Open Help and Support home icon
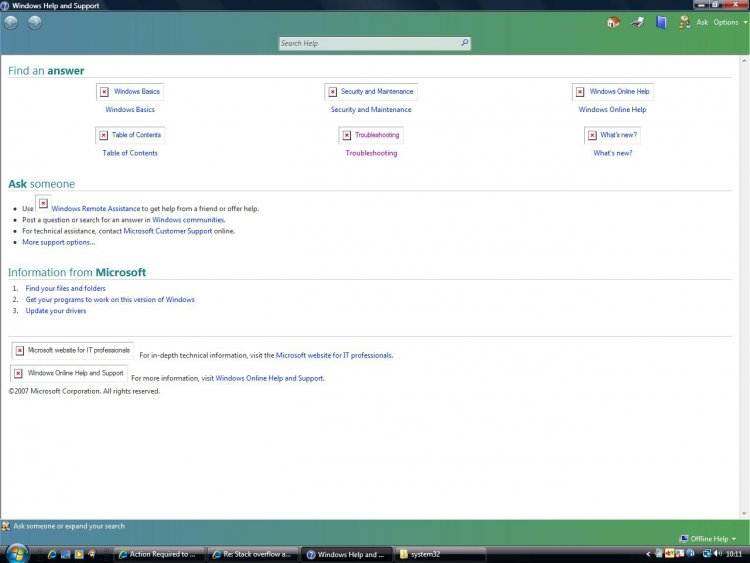750x563 pixels. (613, 22)
